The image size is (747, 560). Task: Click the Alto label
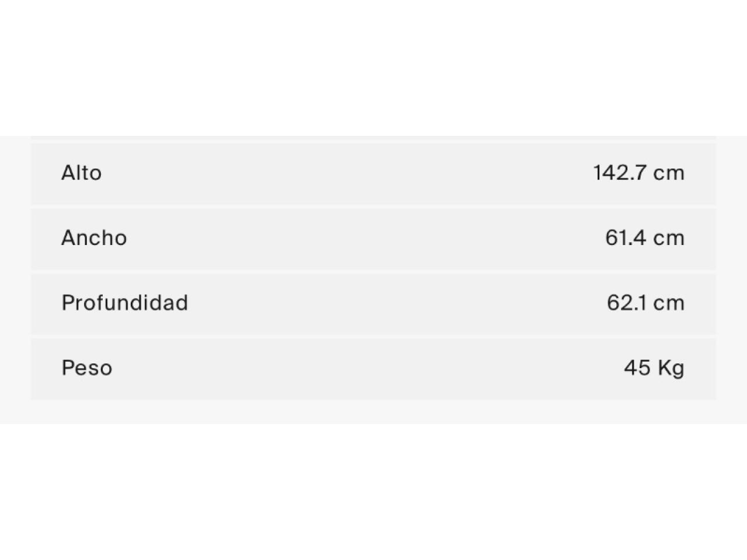tap(82, 173)
